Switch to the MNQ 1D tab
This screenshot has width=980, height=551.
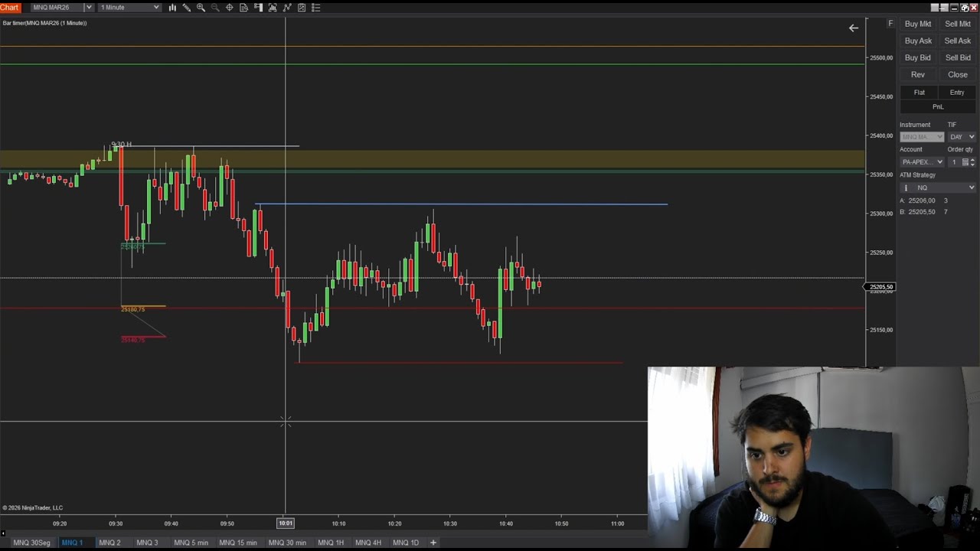click(406, 543)
